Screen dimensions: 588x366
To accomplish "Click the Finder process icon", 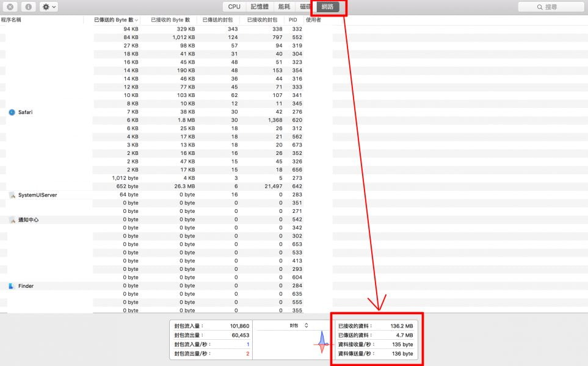I will pyautogui.click(x=12, y=285).
